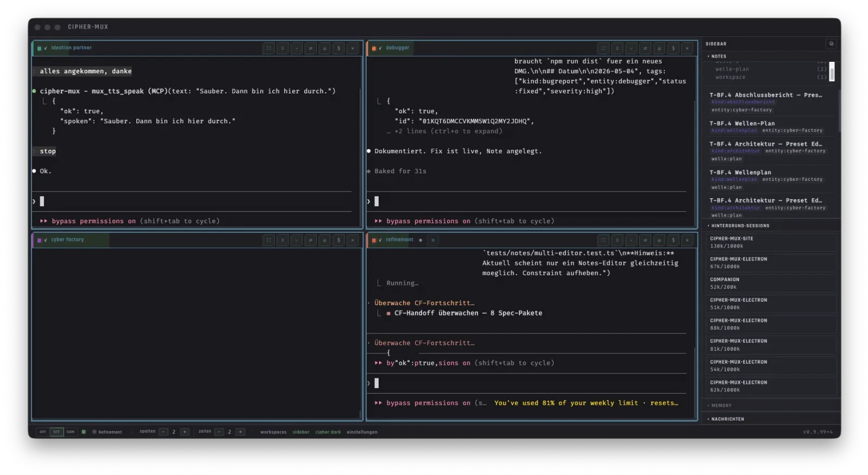The image size is (868, 475).
Task: Click the swap arrows icon in cyber factory pane
Action: [x=311, y=240]
